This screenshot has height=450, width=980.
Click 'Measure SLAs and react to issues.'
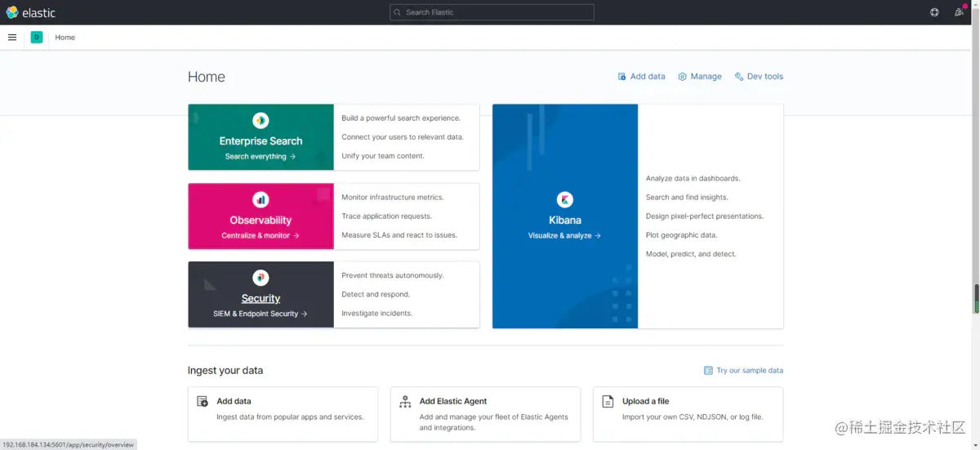399,235
